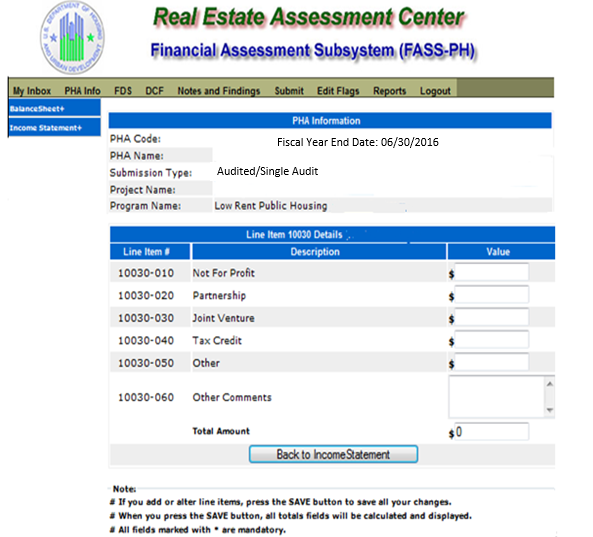Click the Tax Credit description text

tap(217, 340)
